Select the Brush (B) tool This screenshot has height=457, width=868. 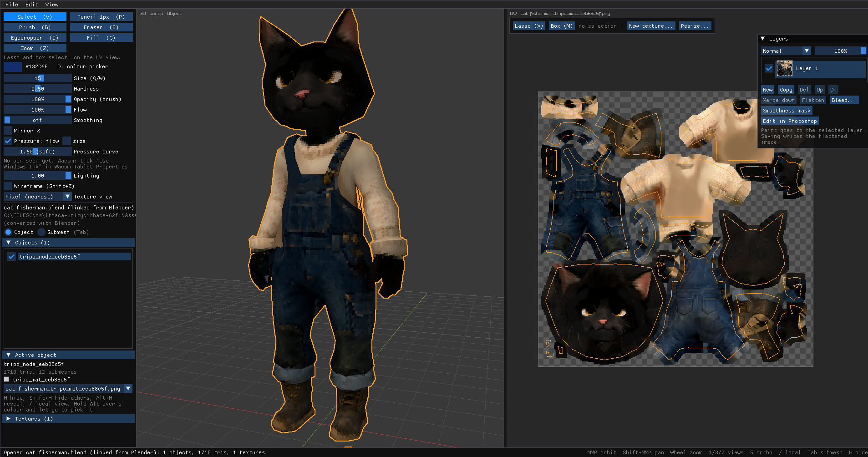coord(35,27)
